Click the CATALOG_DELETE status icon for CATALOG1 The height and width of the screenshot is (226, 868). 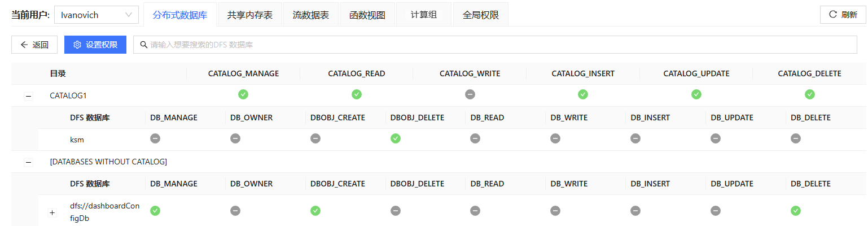click(809, 94)
